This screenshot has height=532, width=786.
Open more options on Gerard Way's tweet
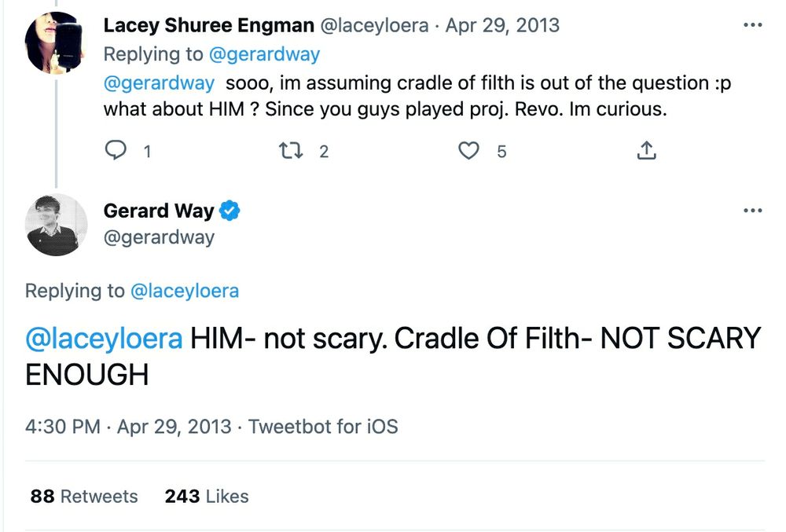point(752,211)
